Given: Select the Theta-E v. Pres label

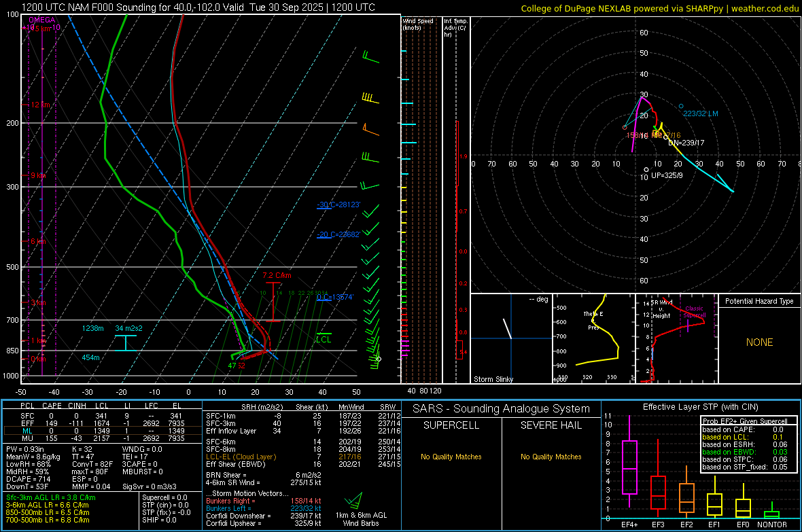Looking at the screenshot, I should point(593,320).
